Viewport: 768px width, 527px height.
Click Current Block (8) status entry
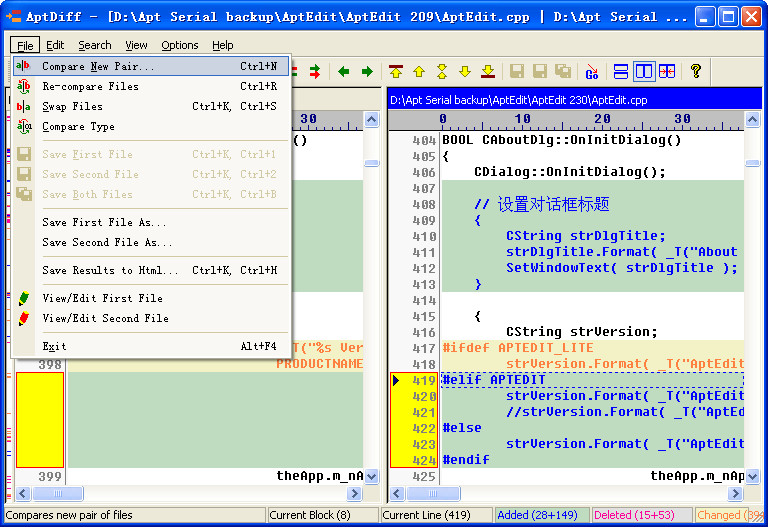click(323, 515)
